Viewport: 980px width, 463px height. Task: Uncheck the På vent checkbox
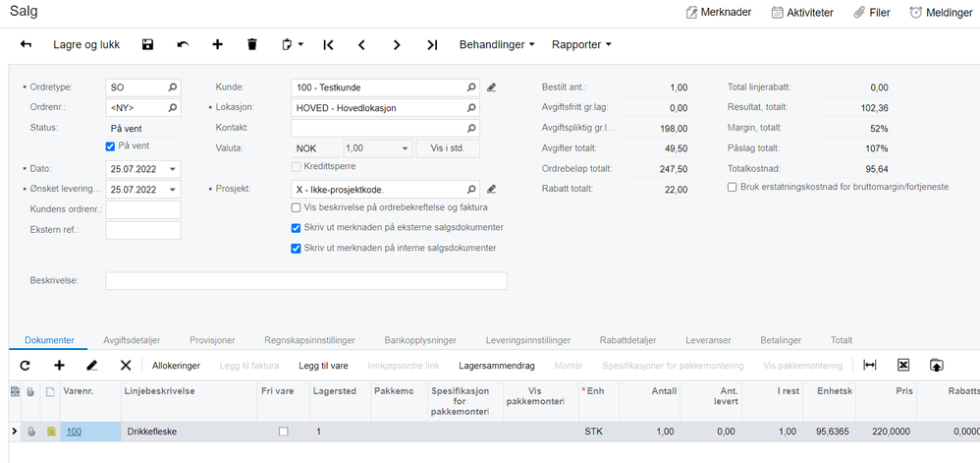111,145
